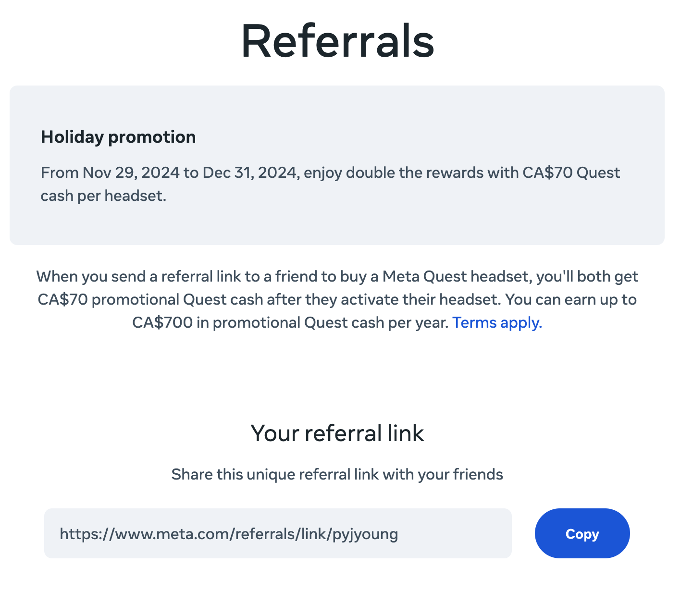Click the Referrals page heading
The image size is (693, 616).
(337, 41)
